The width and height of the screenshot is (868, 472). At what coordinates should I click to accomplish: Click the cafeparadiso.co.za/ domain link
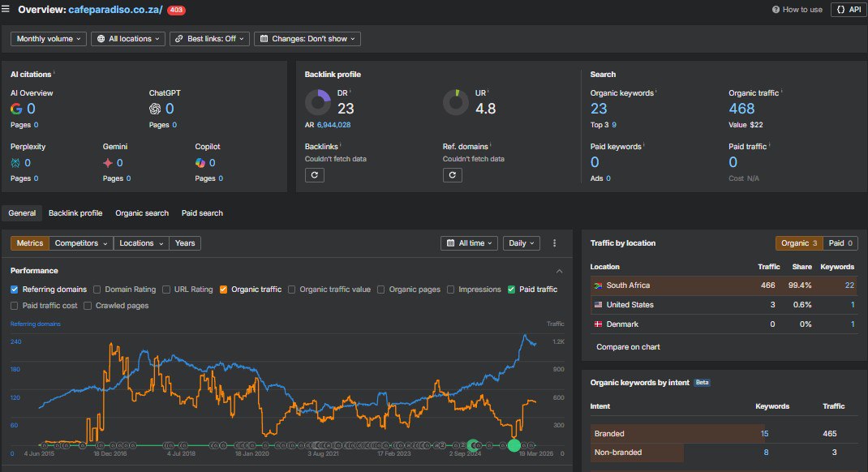click(115, 10)
